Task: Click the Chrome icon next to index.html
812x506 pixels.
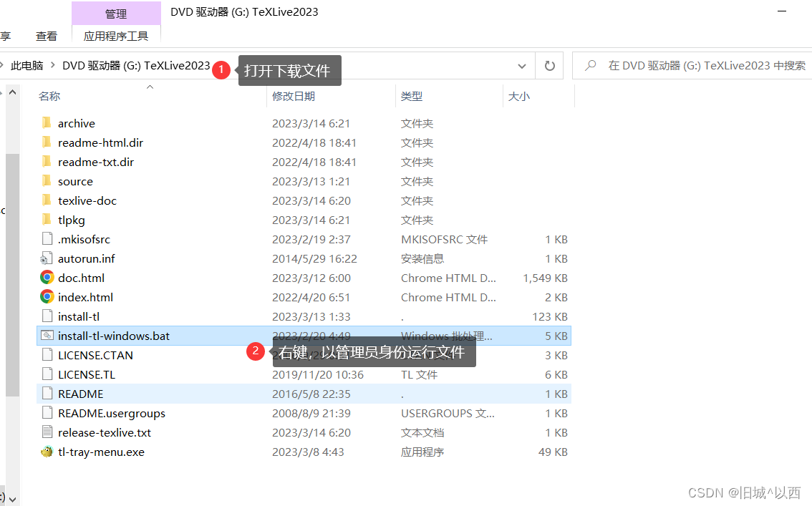Action: 47,297
